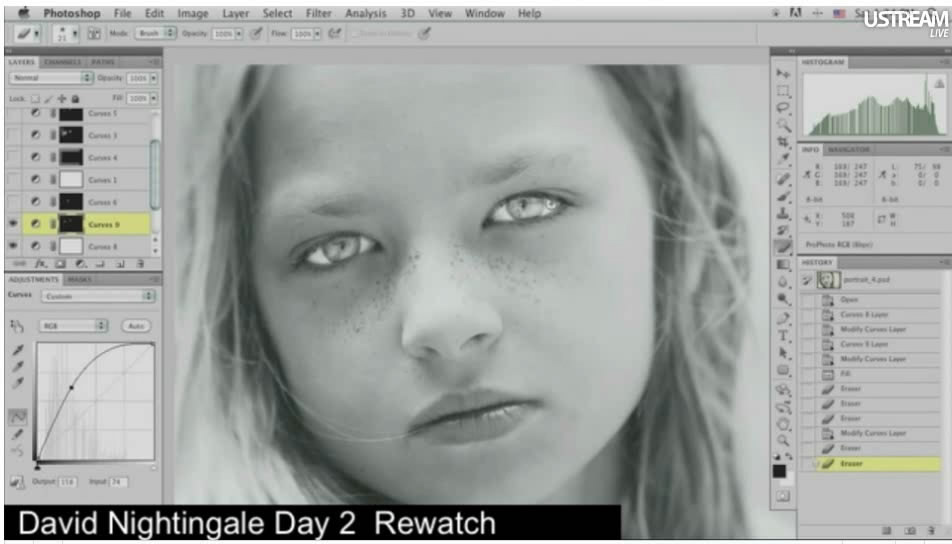Toggle lock all on the layer
952x544 pixels.
75,98
